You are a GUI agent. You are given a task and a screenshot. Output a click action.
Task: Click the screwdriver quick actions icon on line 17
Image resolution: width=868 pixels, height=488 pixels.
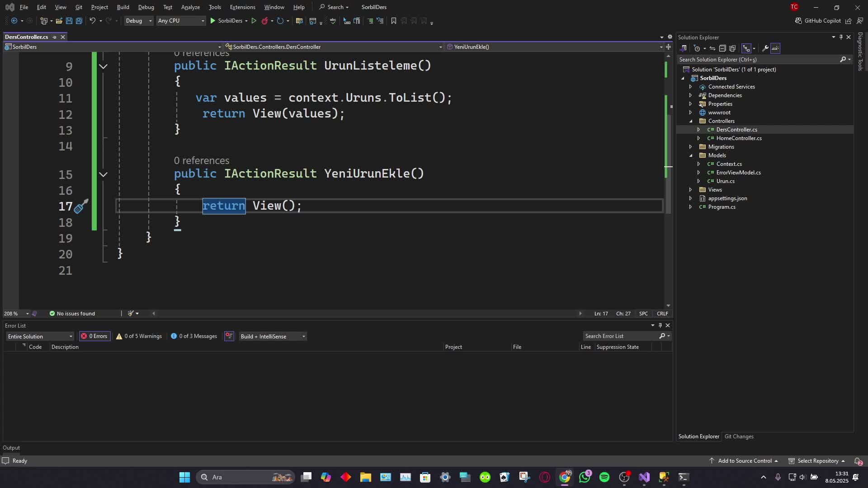pyautogui.click(x=81, y=206)
